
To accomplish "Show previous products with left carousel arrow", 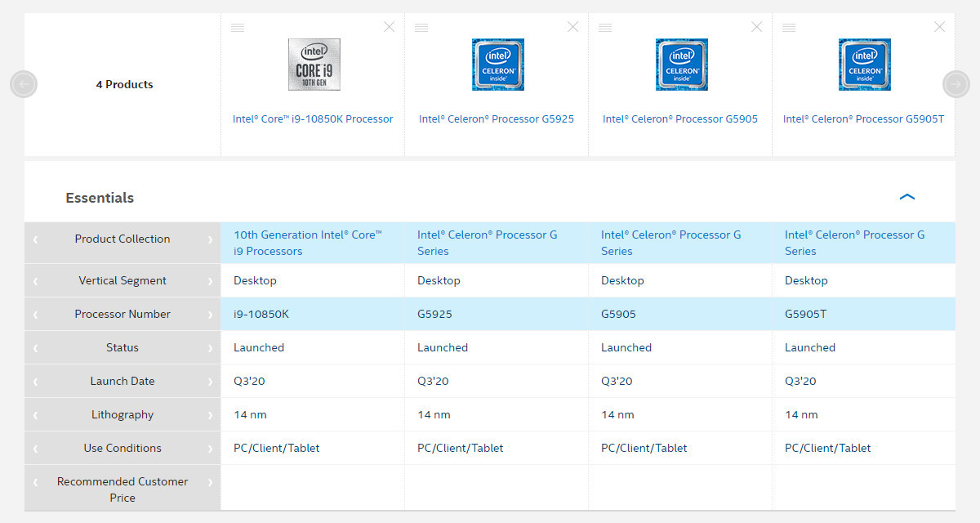I will (24, 83).
